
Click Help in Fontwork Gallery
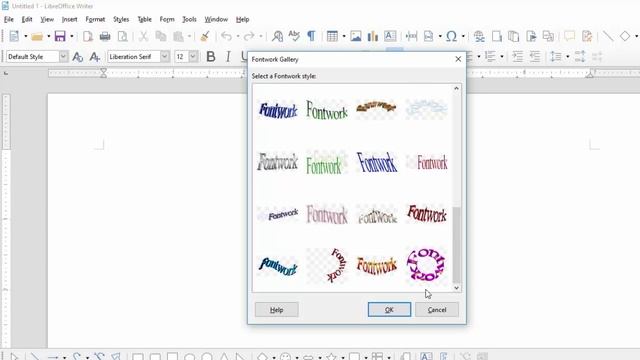click(276, 309)
